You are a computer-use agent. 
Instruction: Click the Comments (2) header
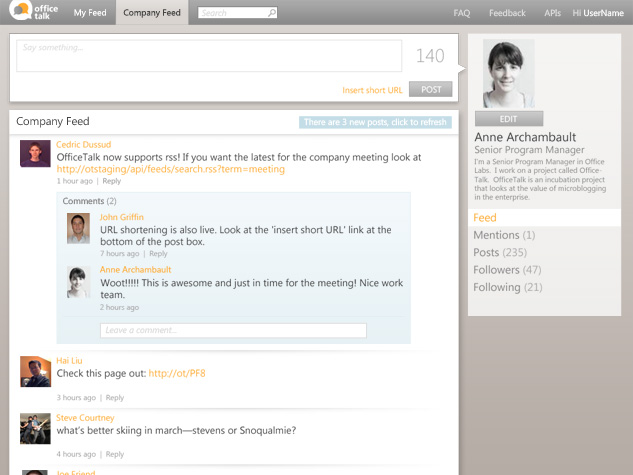89,201
